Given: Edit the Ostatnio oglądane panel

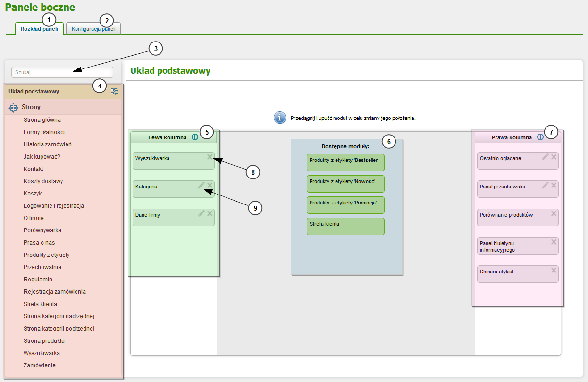Looking at the screenshot, I should click(x=546, y=157).
